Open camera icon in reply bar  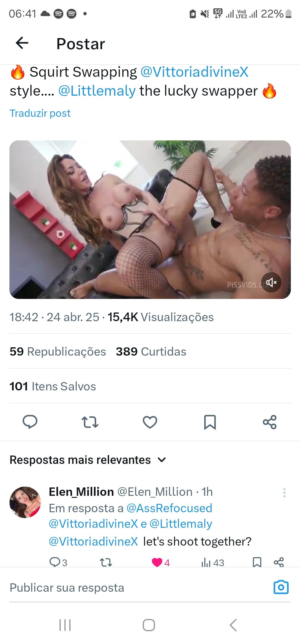281,587
